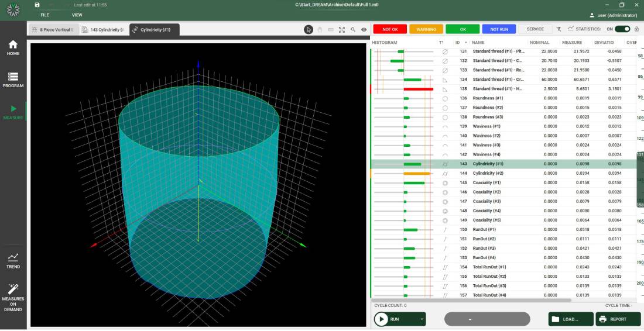This screenshot has height=331, width=644.
Task: Click type icon of row 134 Standard thread
Action: point(445,80)
